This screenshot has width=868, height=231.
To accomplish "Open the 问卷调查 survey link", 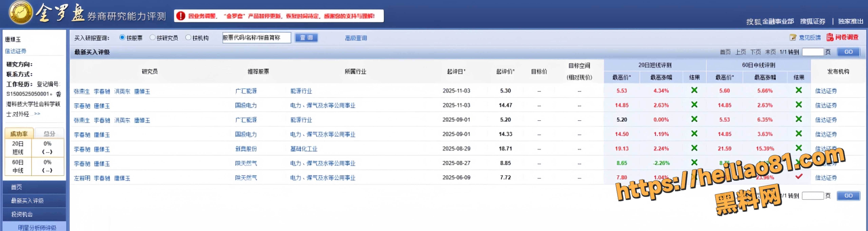I will click(x=847, y=37).
